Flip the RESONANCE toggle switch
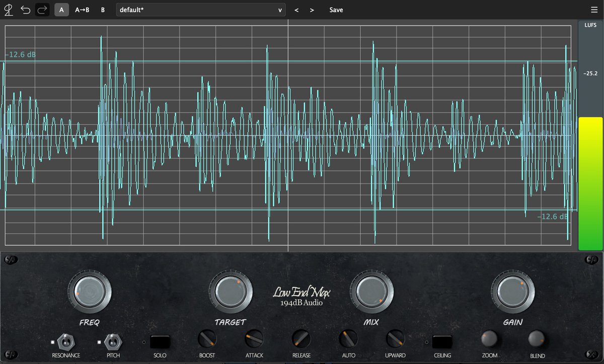Screen dimensions: 604x364 [65, 342]
